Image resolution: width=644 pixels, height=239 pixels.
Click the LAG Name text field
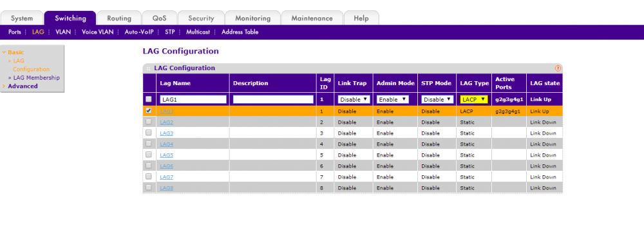[x=193, y=99]
